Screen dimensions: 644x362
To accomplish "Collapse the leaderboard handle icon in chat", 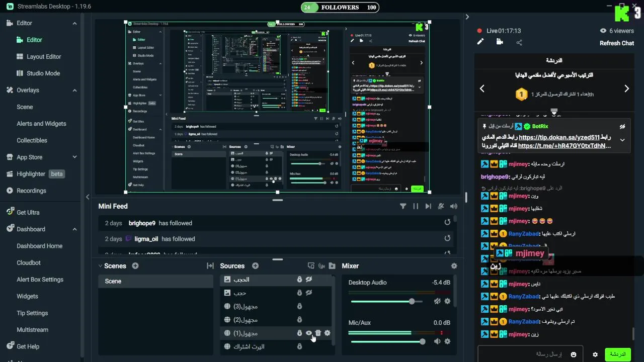I will click(554, 112).
